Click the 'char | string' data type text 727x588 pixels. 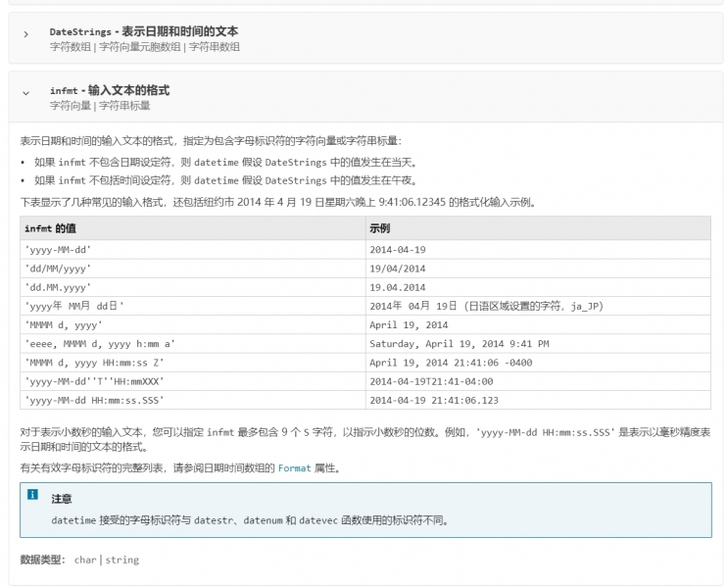pyautogui.click(x=106, y=560)
